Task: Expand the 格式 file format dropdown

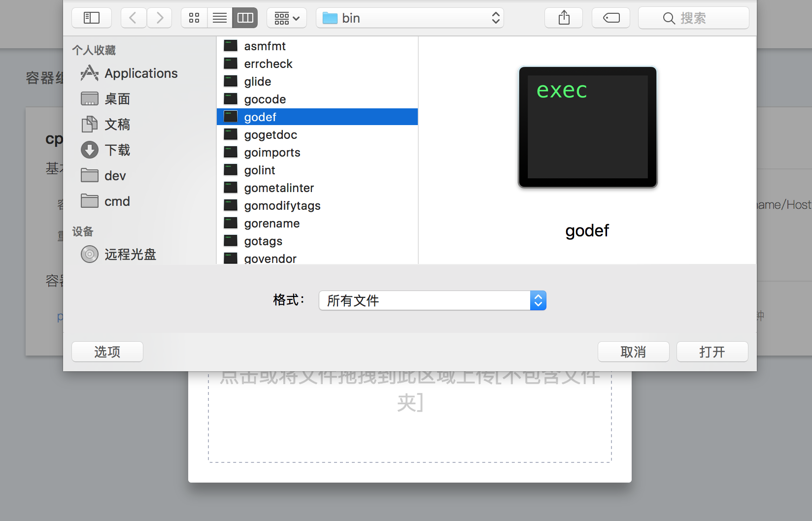Action: pos(433,300)
